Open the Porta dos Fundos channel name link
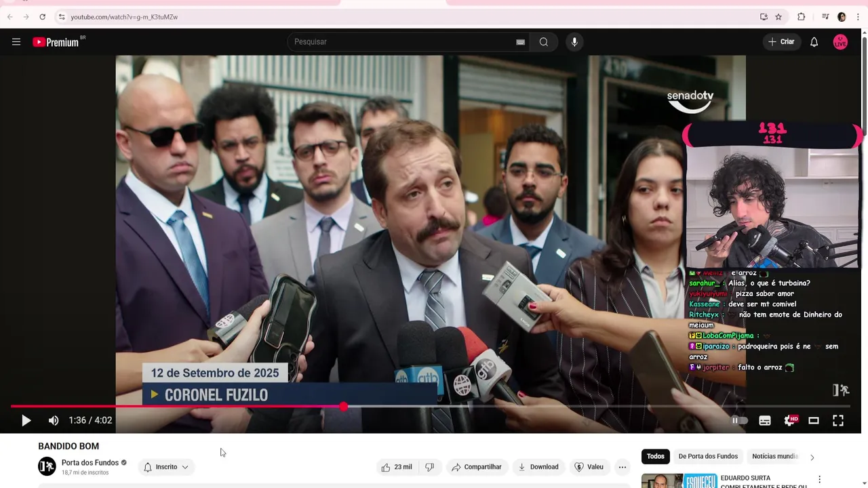868x488 pixels. coord(90,462)
